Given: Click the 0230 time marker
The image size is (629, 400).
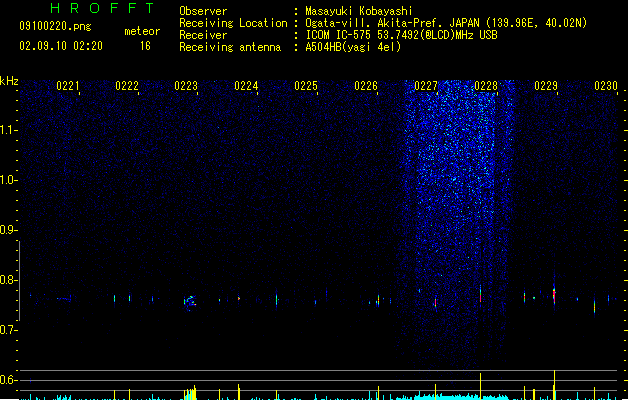Looking at the screenshot, I should click(x=606, y=86).
